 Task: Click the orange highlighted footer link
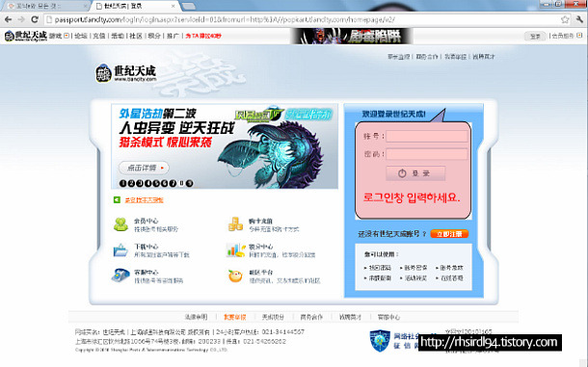point(235,317)
